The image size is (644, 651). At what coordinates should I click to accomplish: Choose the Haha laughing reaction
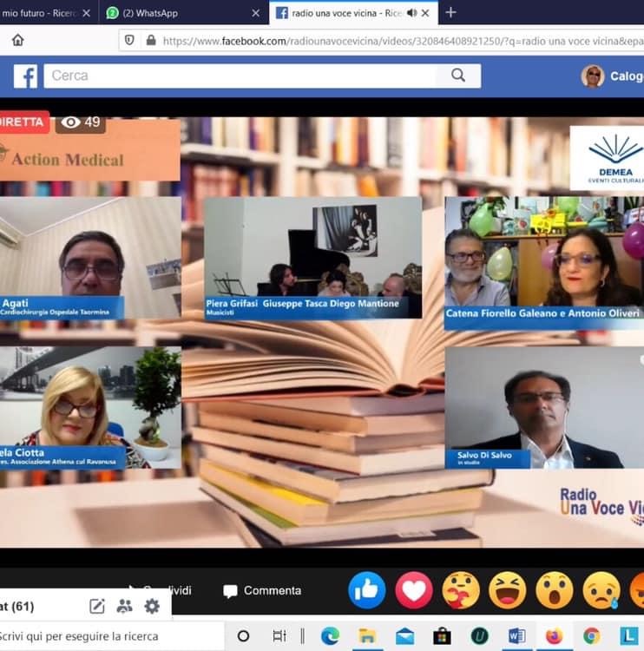pyautogui.click(x=507, y=590)
